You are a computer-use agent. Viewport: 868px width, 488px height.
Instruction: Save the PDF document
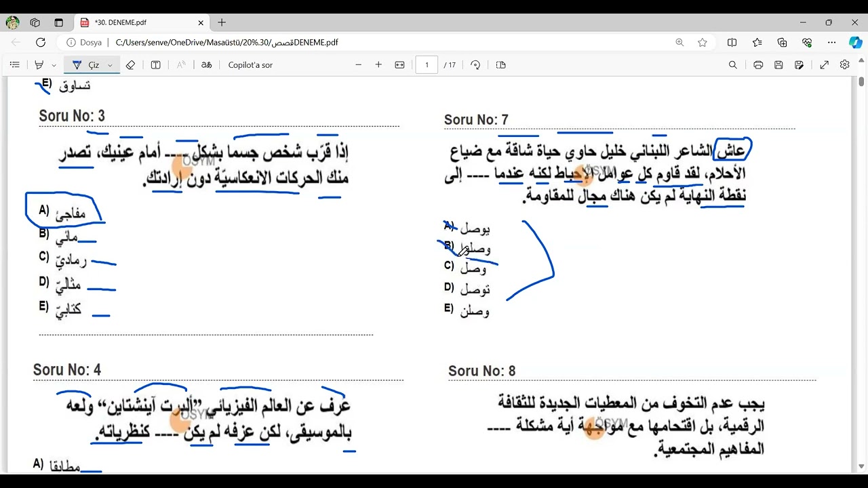tap(778, 65)
